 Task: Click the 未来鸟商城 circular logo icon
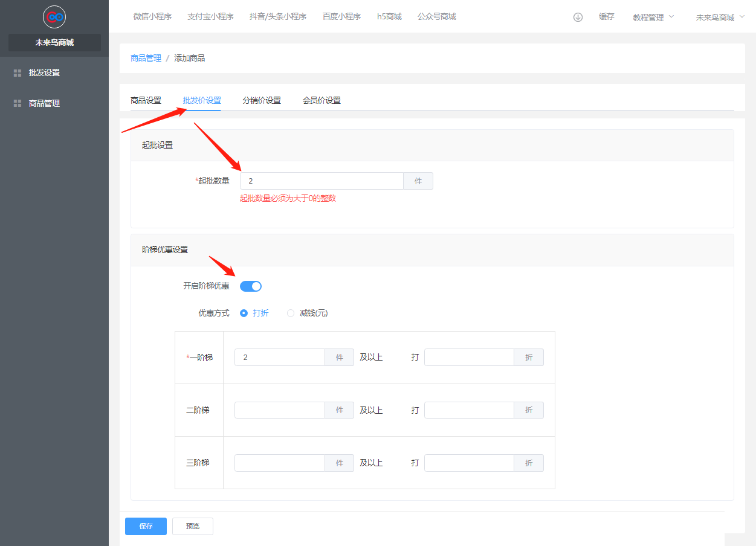pyautogui.click(x=54, y=17)
